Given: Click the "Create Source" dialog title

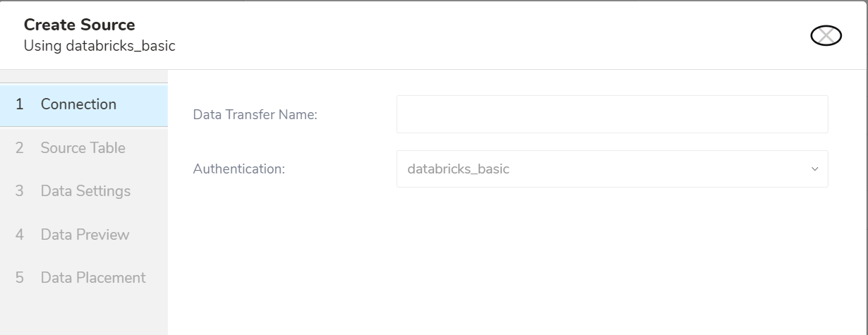Looking at the screenshot, I should pyautogui.click(x=80, y=25).
